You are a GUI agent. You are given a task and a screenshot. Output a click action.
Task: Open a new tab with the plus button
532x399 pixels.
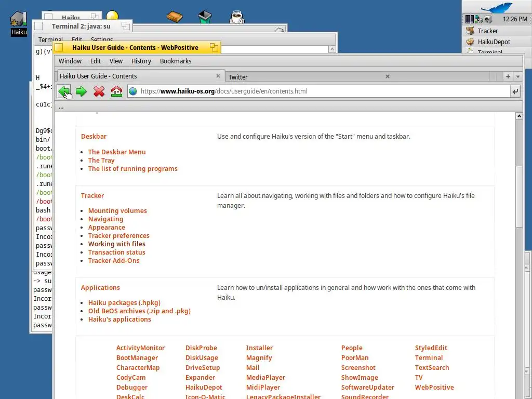point(508,76)
